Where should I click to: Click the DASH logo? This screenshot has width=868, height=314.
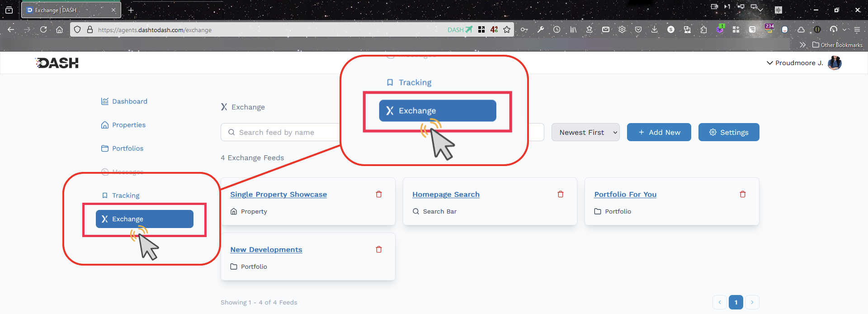pyautogui.click(x=57, y=63)
